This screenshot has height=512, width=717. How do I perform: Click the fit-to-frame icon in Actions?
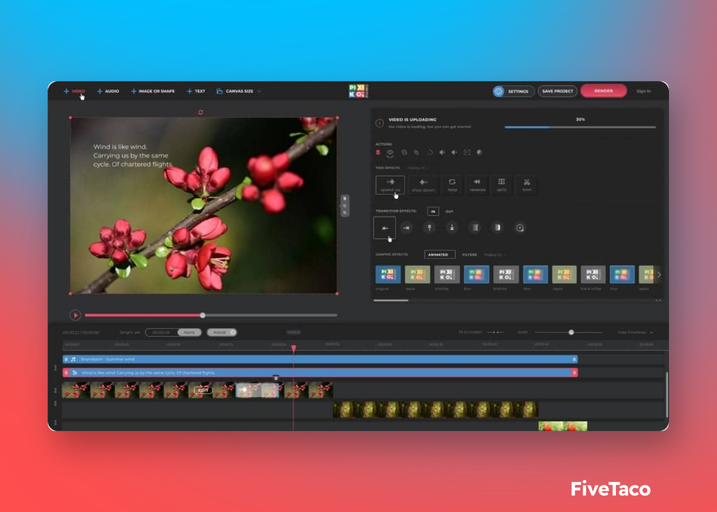click(x=467, y=152)
